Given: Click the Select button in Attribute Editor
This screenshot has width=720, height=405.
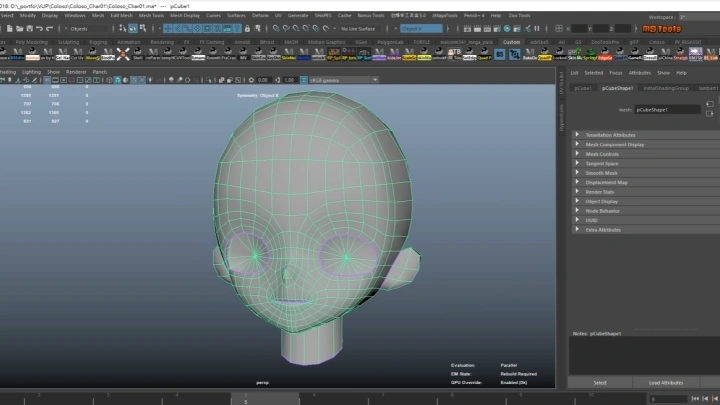Looking at the screenshot, I should tap(600, 382).
